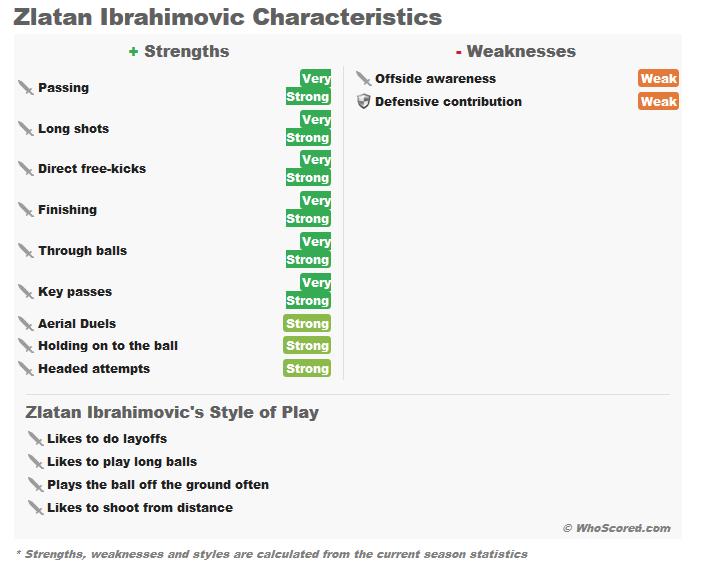This screenshot has width=702, height=571.
Task: Click the sword icon next to Long shots
Action: (x=26, y=129)
